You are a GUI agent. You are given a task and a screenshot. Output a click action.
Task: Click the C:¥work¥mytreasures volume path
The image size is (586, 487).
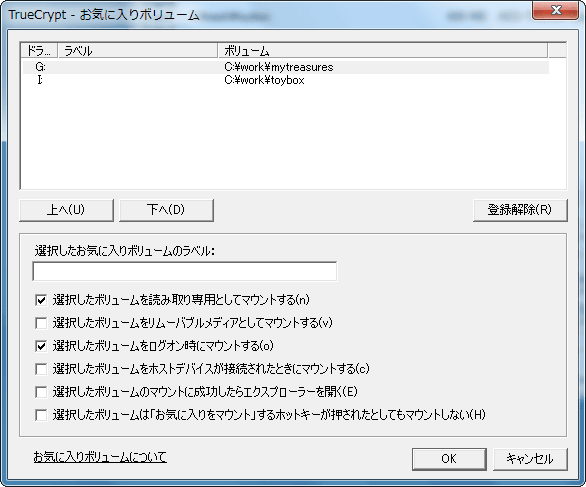click(x=279, y=67)
